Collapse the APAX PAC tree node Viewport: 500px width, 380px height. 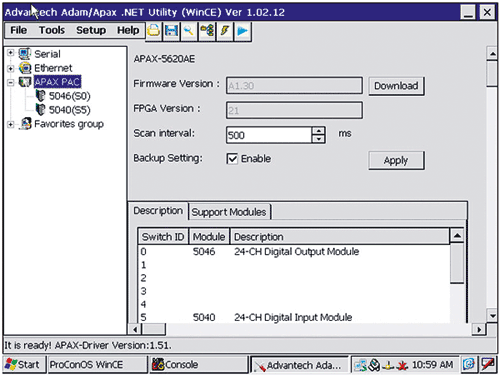pos(11,82)
